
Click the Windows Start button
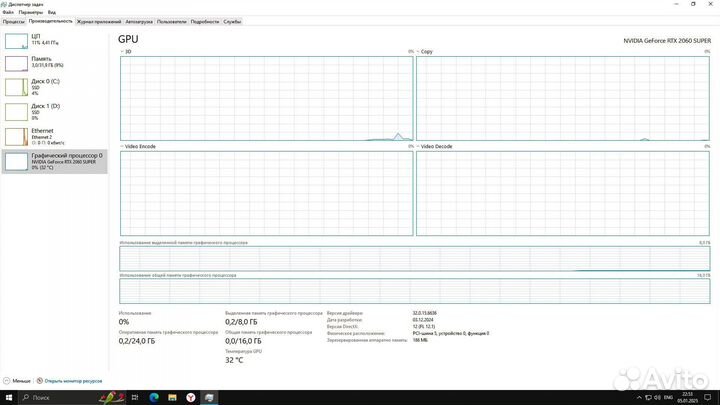[8, 397]
